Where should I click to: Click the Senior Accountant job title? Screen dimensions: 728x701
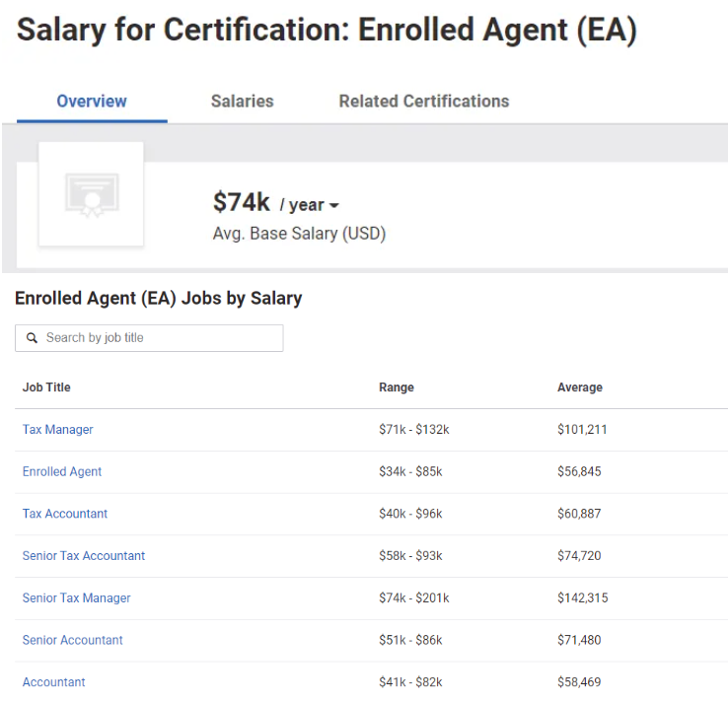pos(73,640)
